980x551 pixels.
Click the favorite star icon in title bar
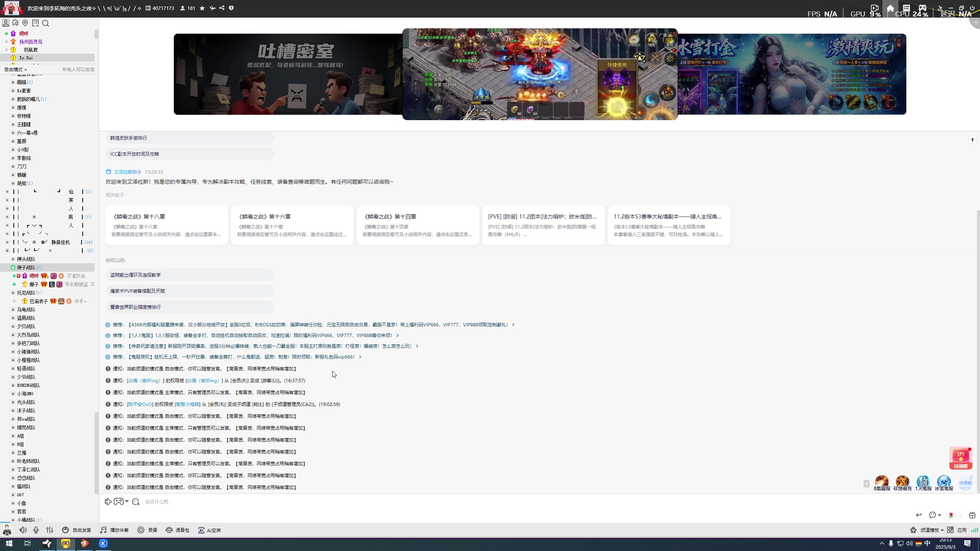pos(202,8)
